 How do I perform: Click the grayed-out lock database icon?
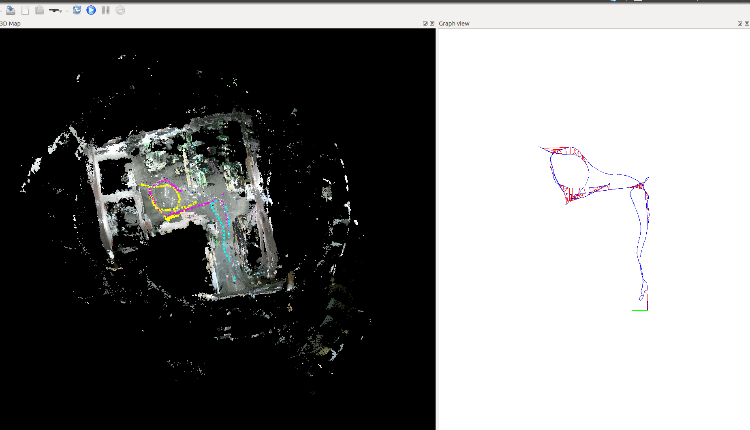click(39, 10)
